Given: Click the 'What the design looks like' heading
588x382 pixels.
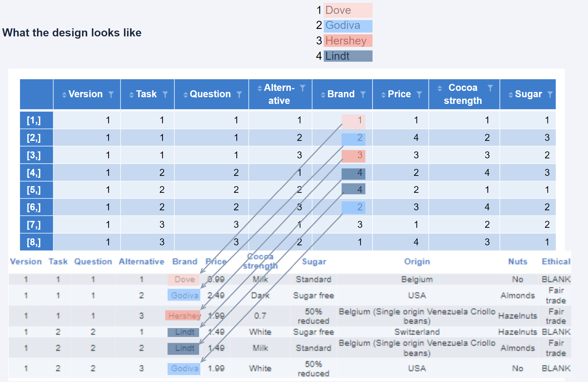Looking at the screenshot, I should (72, 33).
